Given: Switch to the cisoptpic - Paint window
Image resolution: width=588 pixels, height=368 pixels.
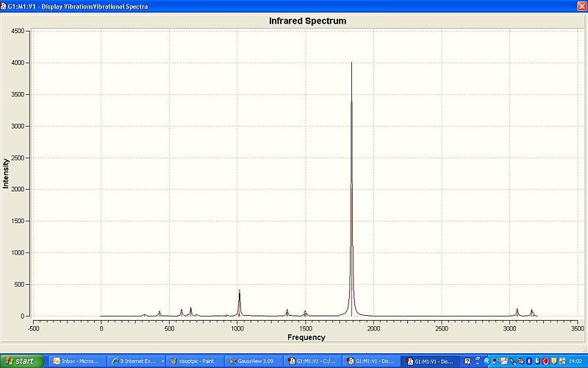Looking at the screenshot, I should pyautogui.click(x=195, y=361).
